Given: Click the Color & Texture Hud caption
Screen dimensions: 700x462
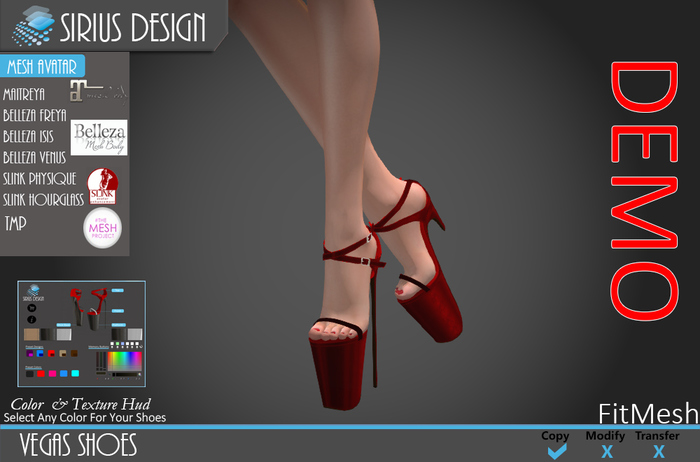Looking at the screenshot, I should [x=81, y=404].
